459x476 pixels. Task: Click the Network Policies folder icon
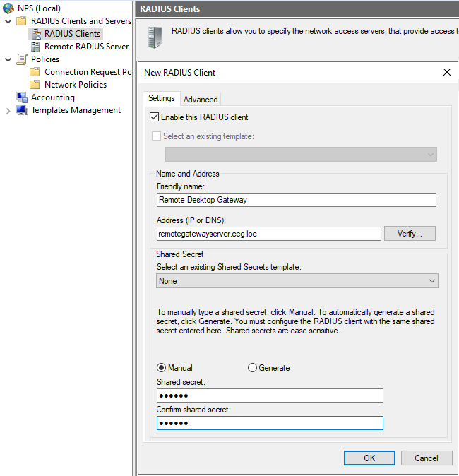[35, 85]
